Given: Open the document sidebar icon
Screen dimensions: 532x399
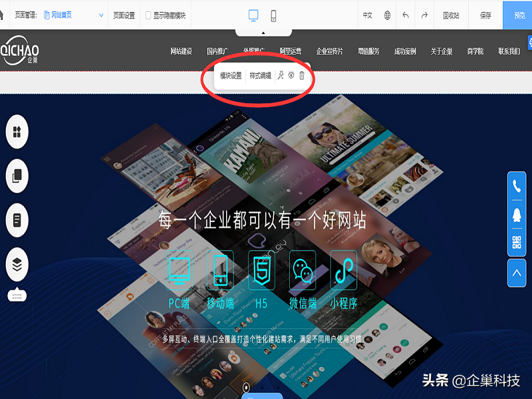Looking at the screenshot, I should [x=17, y=220].
